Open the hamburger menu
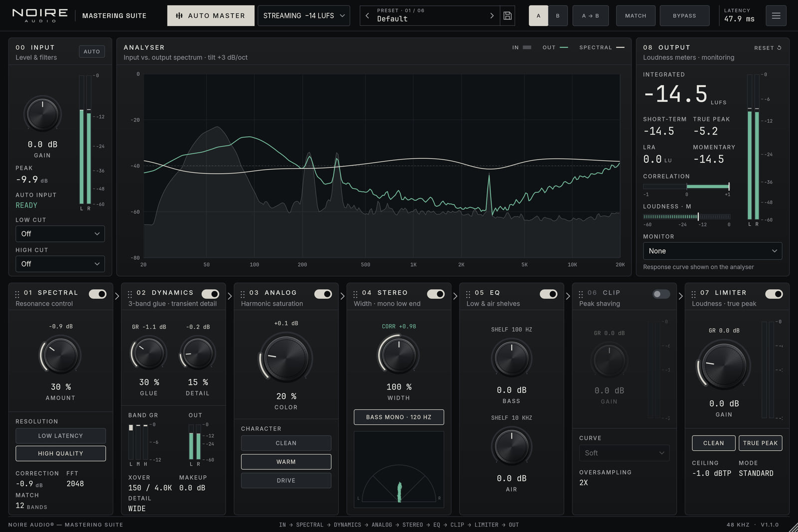The image size is (798, 532). (x=776, y=15)
